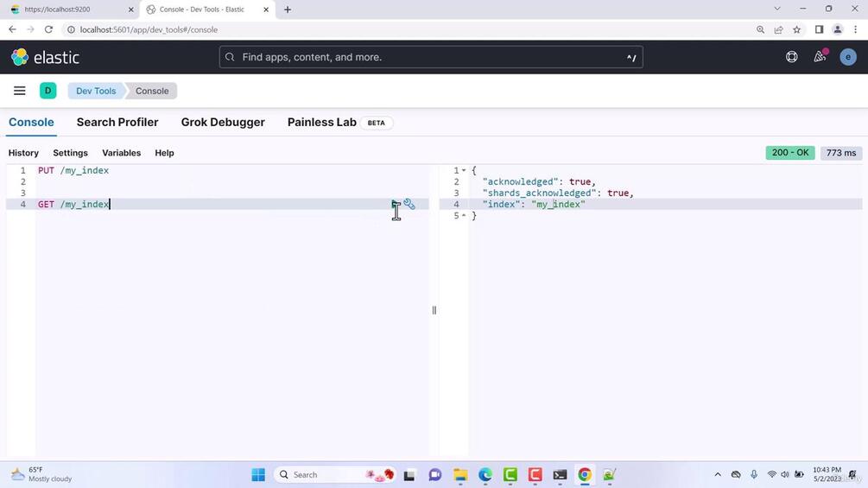Open the help menu lifebuoy icon
The height and width of the screenshot is (488, 868).
click(x=792, y=57)
